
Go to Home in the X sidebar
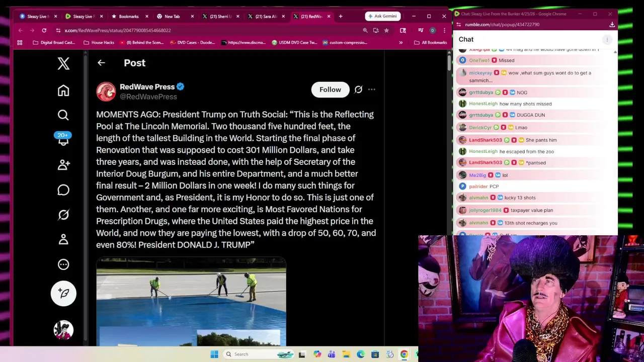[63, 90]
